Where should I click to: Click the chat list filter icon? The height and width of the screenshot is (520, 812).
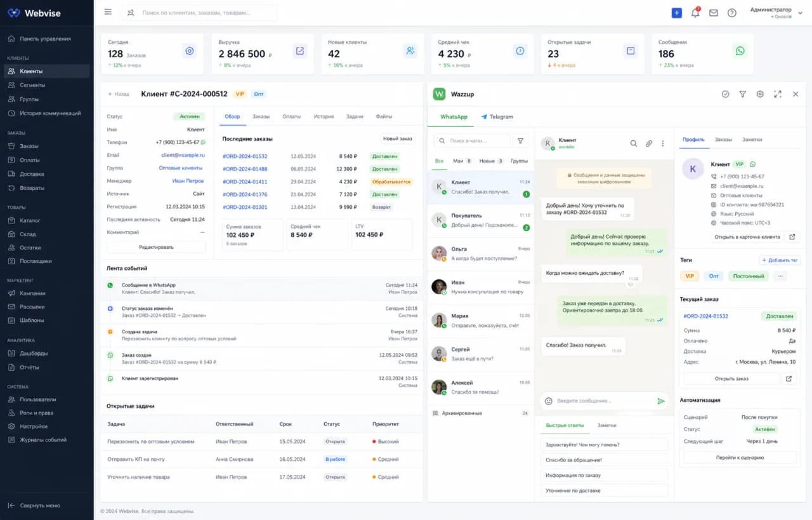coord(520,141)
